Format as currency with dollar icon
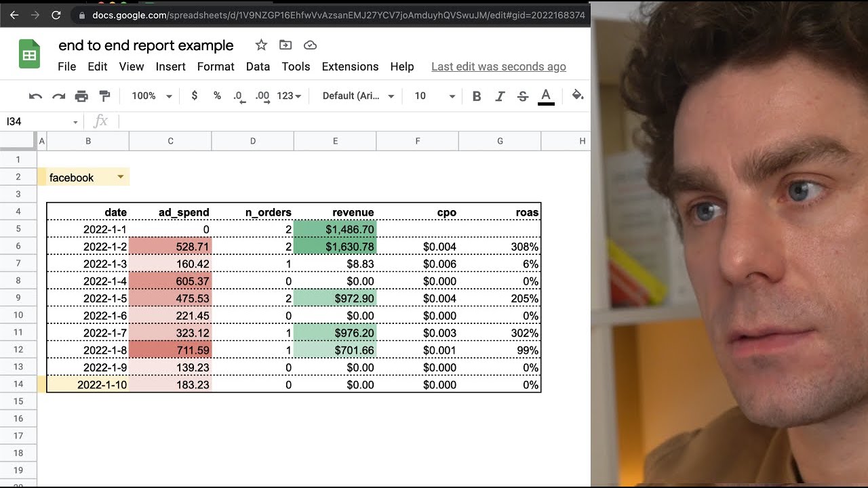This screenshot has width=868, height=488. coord(195,96)
